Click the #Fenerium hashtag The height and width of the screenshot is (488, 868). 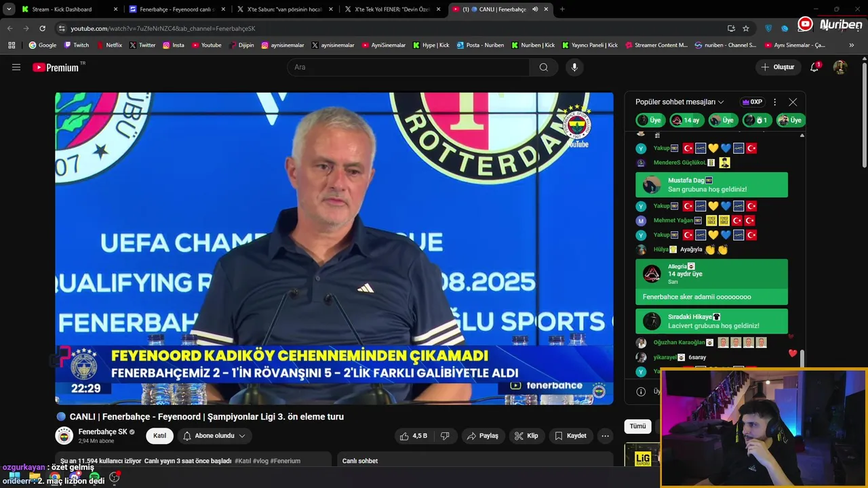click(x=285, y=461)
